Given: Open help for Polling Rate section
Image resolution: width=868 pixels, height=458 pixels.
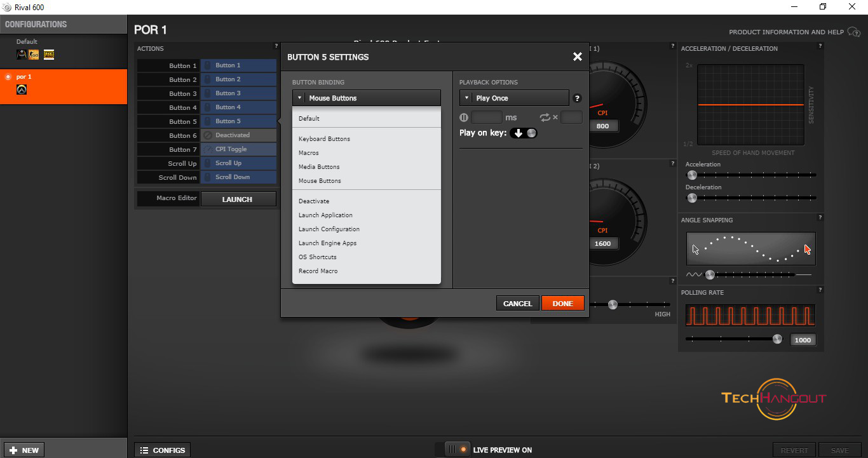Looking at the screenshot, I should click(x=820, y=290).
